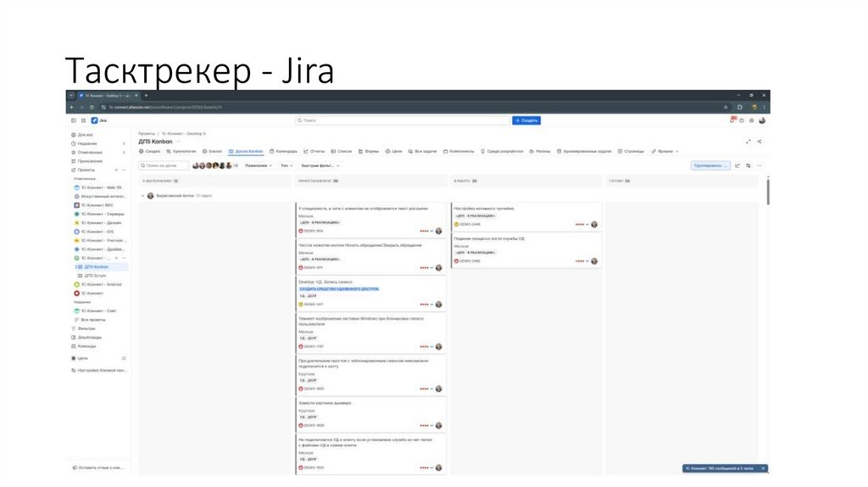Open Фильтры in the sidebar

click(83, 328)
